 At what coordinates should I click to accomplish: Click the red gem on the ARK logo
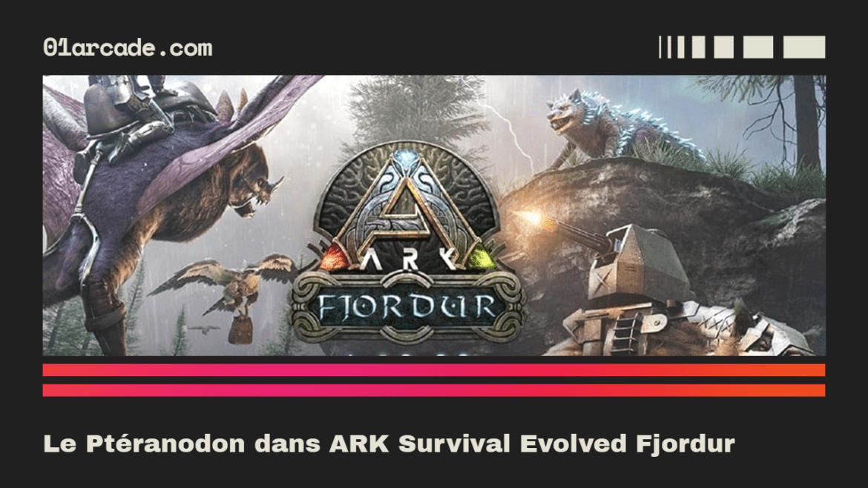334,258
